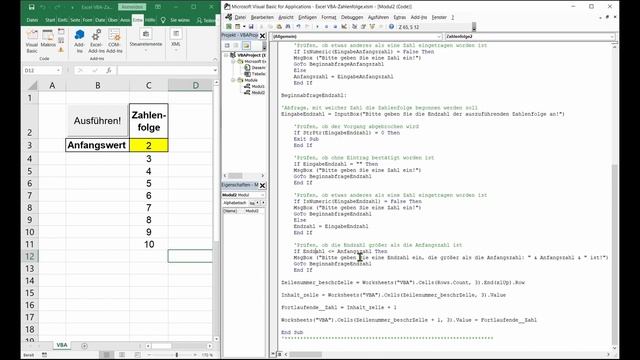Screen dimensions: 640x360
Task: Open the Steuerelemente dropdown in the ribbon
Action: pyautogui.click(x=146, y=40)
